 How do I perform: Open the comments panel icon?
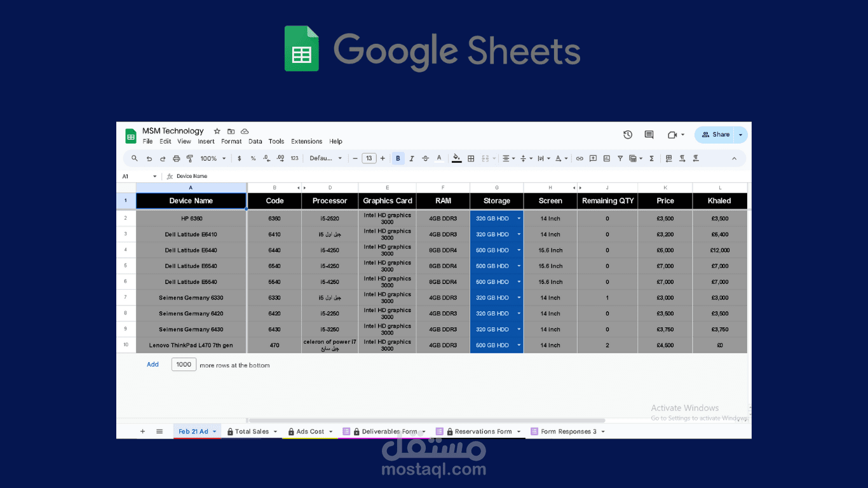point(649,135)
